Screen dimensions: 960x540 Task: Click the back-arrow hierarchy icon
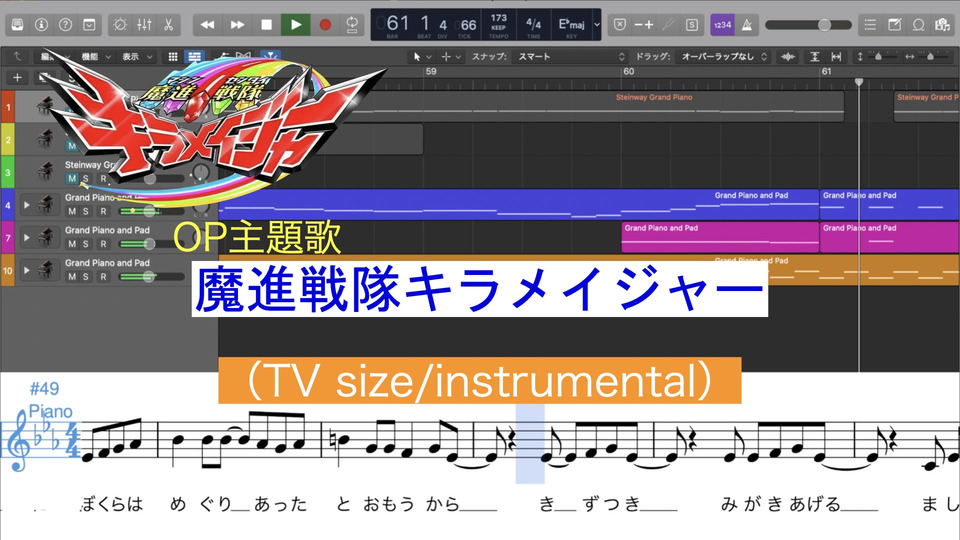[x=17, y=56]
